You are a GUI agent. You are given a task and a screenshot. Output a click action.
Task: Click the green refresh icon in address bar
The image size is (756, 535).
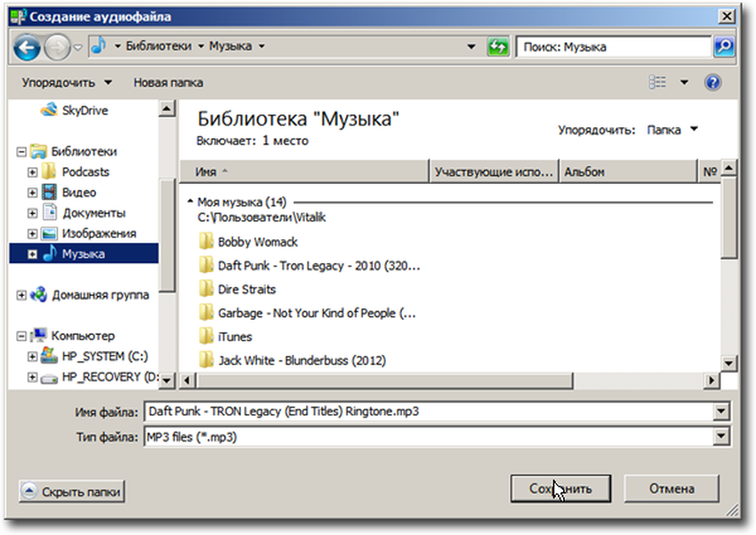(498, 46)
